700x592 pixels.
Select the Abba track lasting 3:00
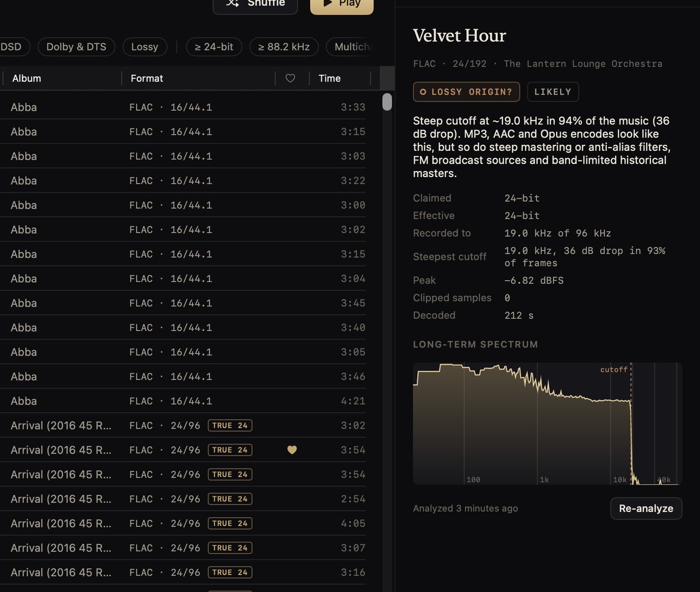183,205
